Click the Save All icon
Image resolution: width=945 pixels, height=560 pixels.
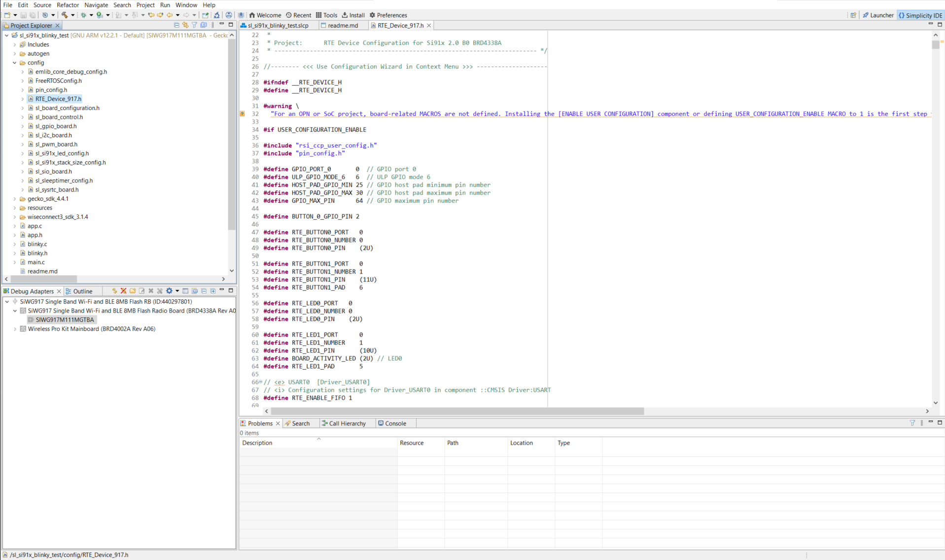(33, 15)
